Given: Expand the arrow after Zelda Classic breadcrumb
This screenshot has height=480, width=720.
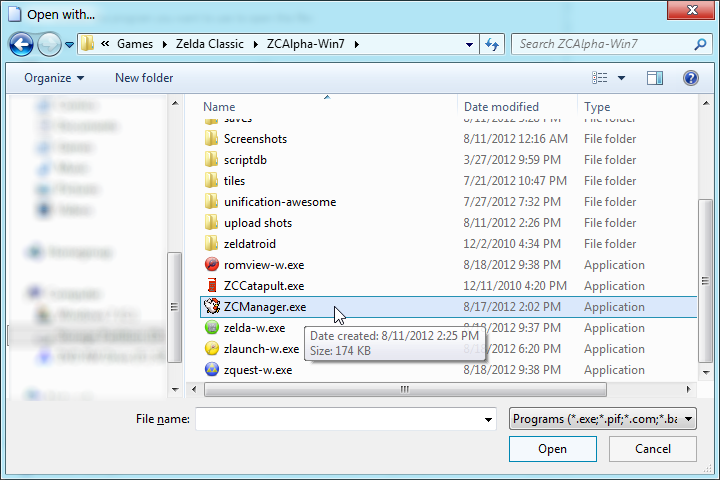Looking at the screenshot, I should 256,45.
